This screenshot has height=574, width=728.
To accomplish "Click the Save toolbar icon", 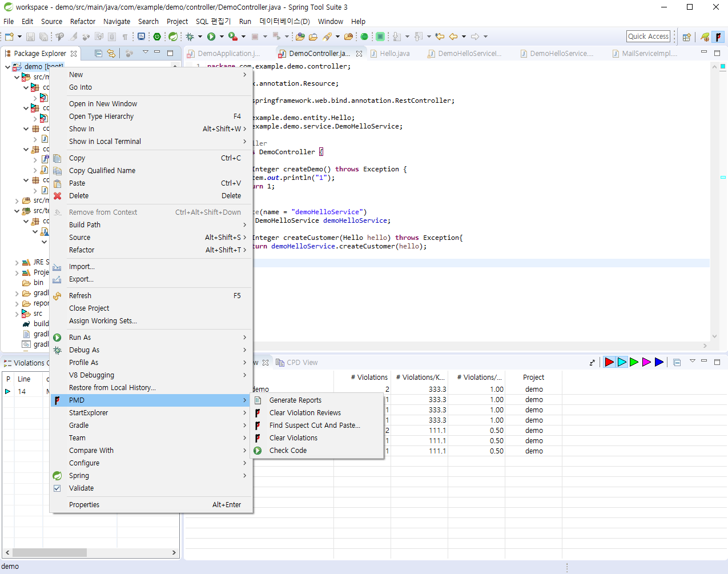I will (31, 37).
